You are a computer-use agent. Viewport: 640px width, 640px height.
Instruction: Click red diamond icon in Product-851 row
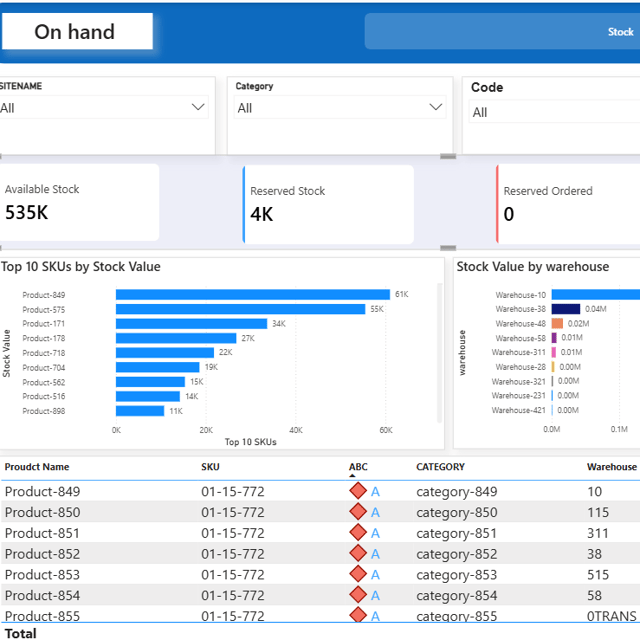point(358,532)
